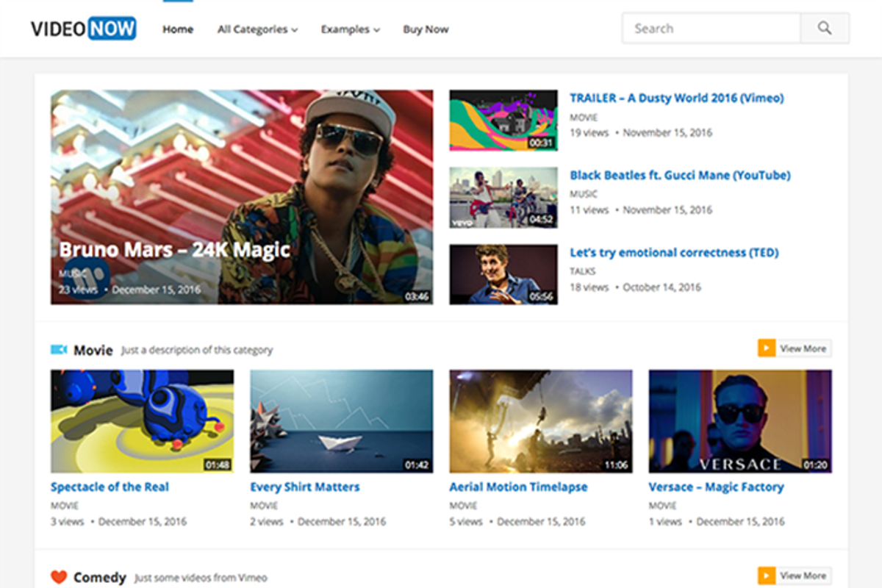Click the Every Shirt Matters title link
Image resolution: width=882 pixels, height=588 pixels.
(x=305, y=487)
